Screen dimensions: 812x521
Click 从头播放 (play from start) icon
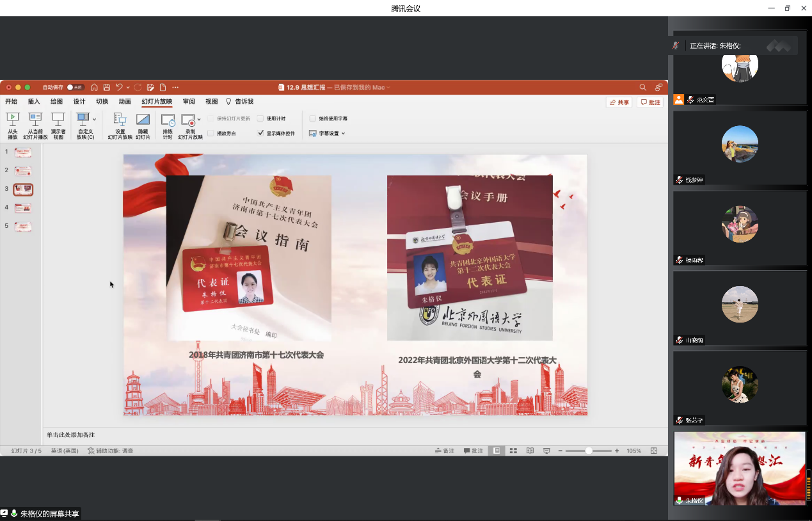pos(12,119)
